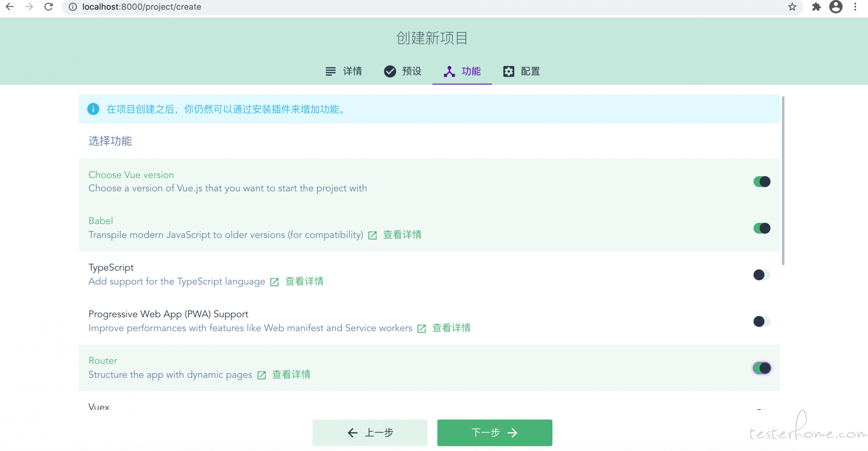Click the 选择功能 heading text
868x451 pixels.
tap(110, 141)
